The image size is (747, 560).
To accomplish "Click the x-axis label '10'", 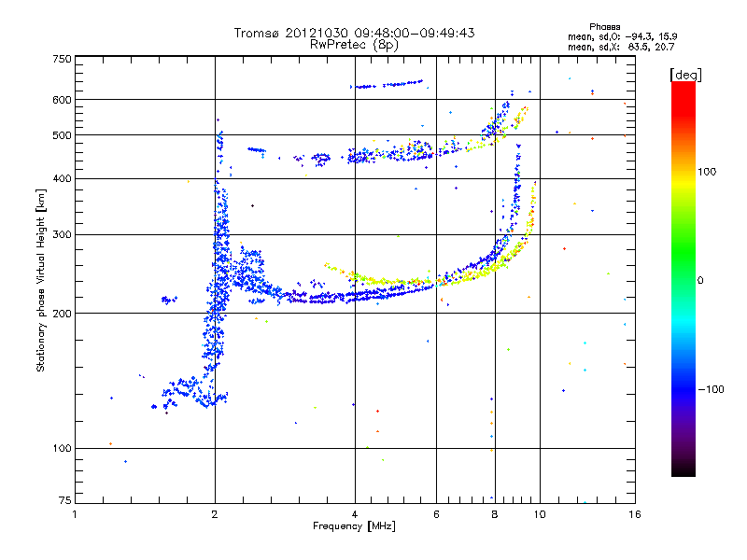I will click(x=540, y=514).
